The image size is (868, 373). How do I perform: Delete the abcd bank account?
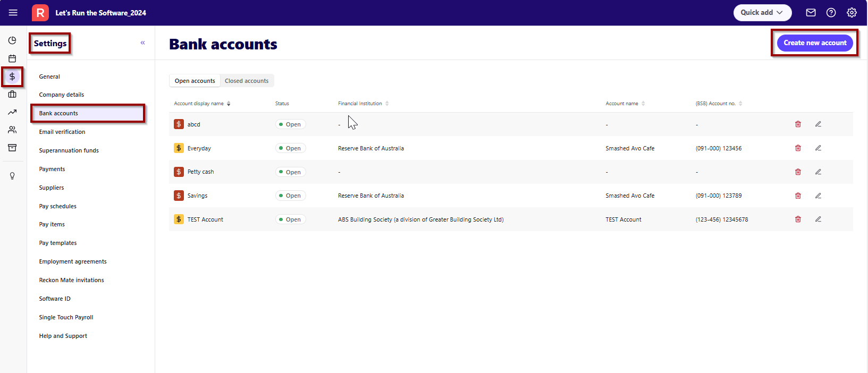(798, 124)
